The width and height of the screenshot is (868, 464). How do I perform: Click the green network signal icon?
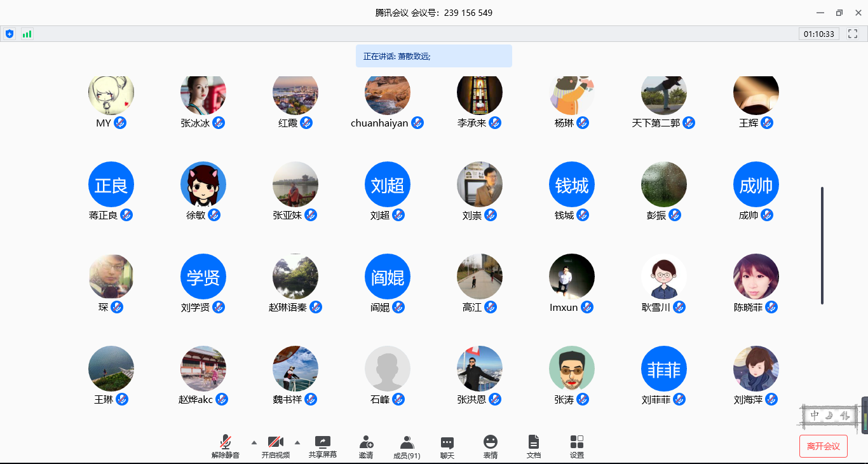click(27, 34)
